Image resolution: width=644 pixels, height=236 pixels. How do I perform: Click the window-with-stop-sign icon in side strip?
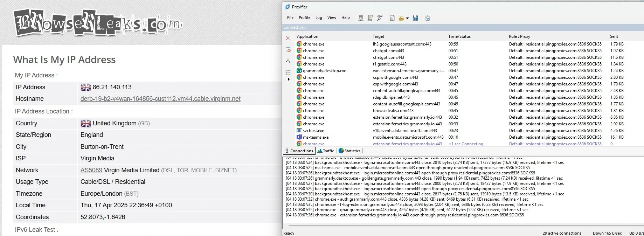tap(288, 50)
